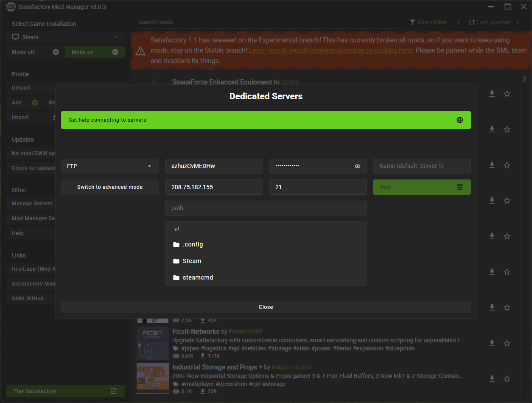
Task: Favorite SpaceForce Enhanced Equipment with star icon
Action: tap(507, 94)
